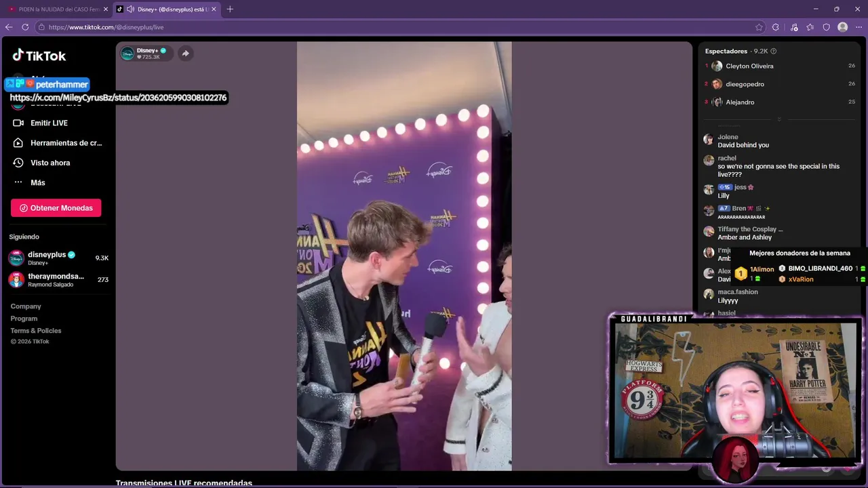Image resolution: width=868 pixels, height=488 pixels.
Task: Click jess username in the chat
Action: point(740,187)
